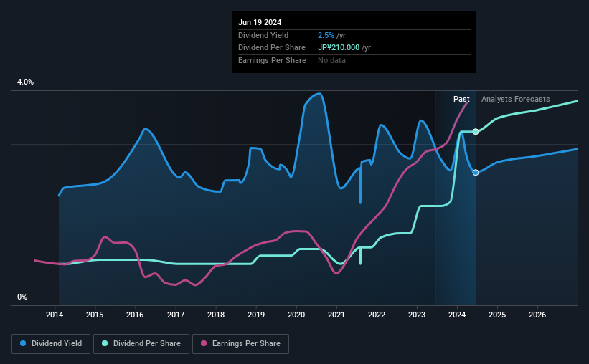Click the 2019 x-axis label
589x364 pixels.
(x=256, y=315)
